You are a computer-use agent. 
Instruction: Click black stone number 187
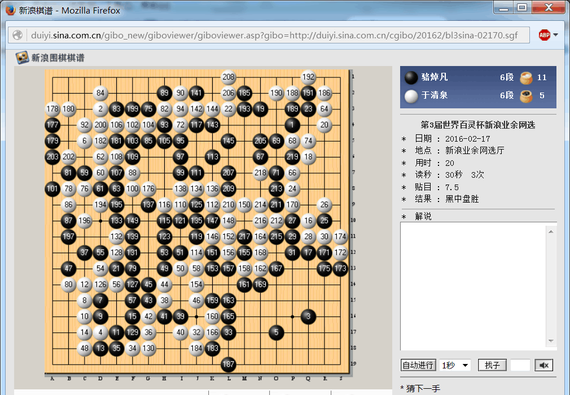click(x=228, y=364)
